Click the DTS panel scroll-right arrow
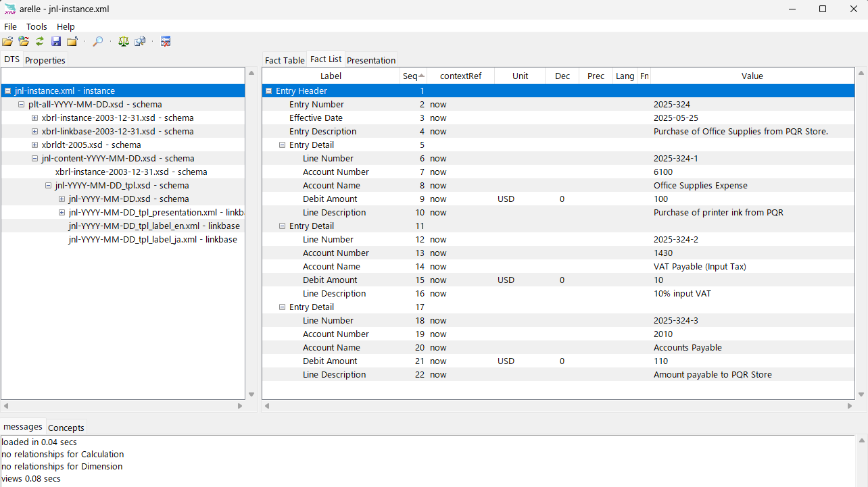The height and width of the screenshot is (487, 868). pos(240,406)
